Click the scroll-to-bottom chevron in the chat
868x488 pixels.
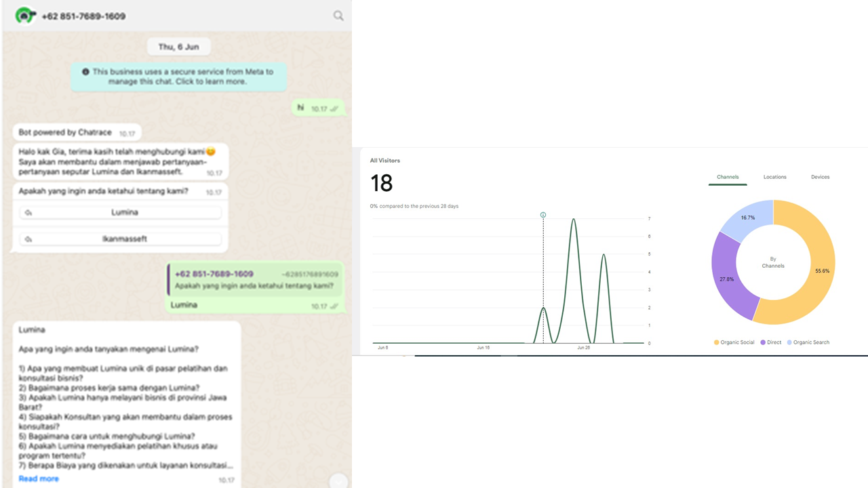(x=338, y=482)
